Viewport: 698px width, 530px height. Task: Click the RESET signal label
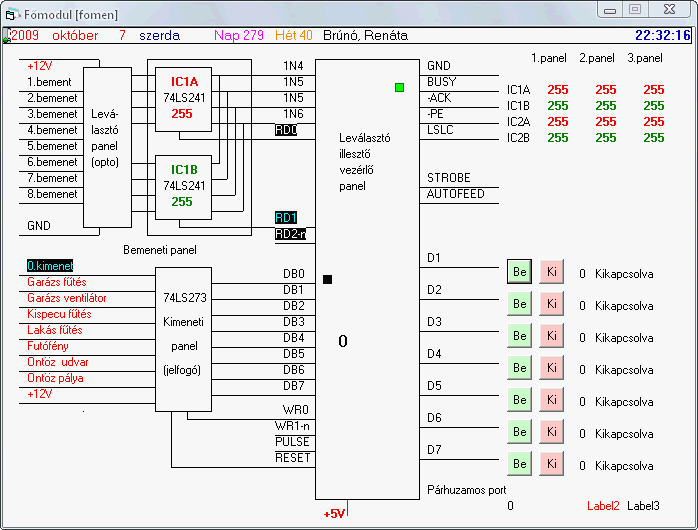[292, 458]
